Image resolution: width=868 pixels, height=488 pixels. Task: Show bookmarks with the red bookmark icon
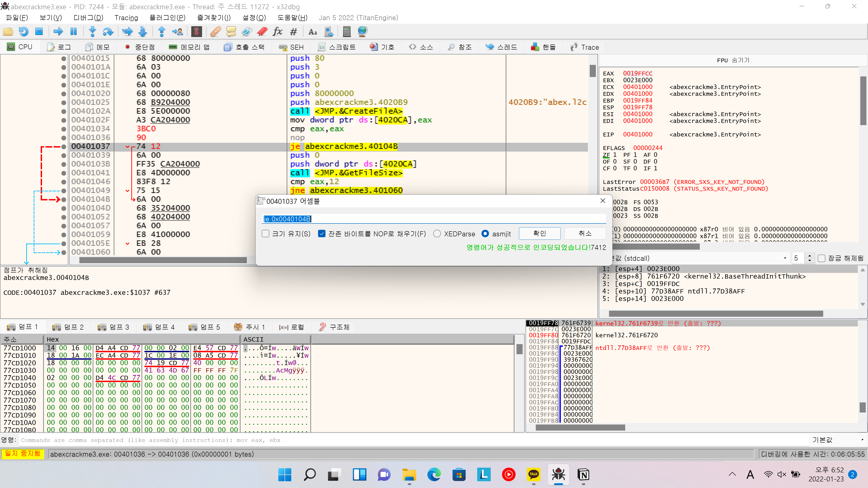click(x=262, y=32)
